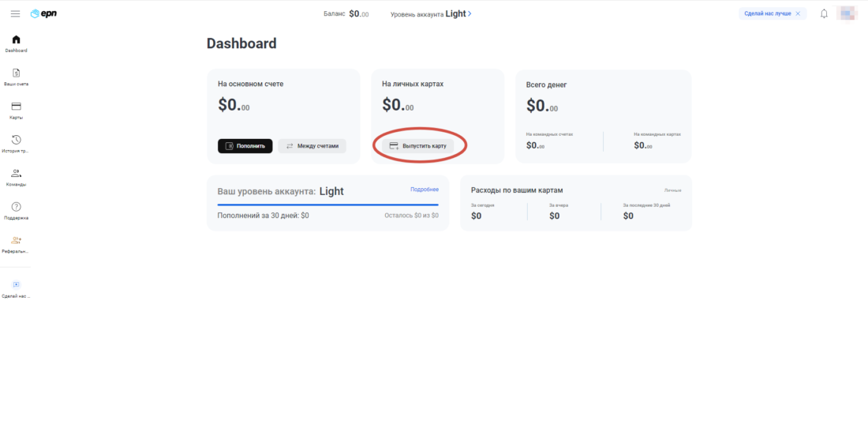Go to Dashboard via the home icon
The width and height of the screenshot is (868, 436).
pos(16,39)
